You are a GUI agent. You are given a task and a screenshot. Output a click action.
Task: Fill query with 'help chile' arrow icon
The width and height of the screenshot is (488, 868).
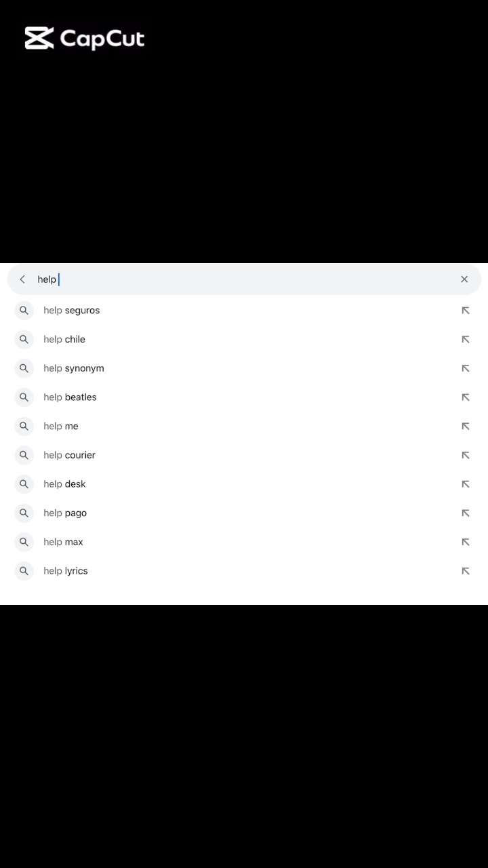(x=466, y=339)
